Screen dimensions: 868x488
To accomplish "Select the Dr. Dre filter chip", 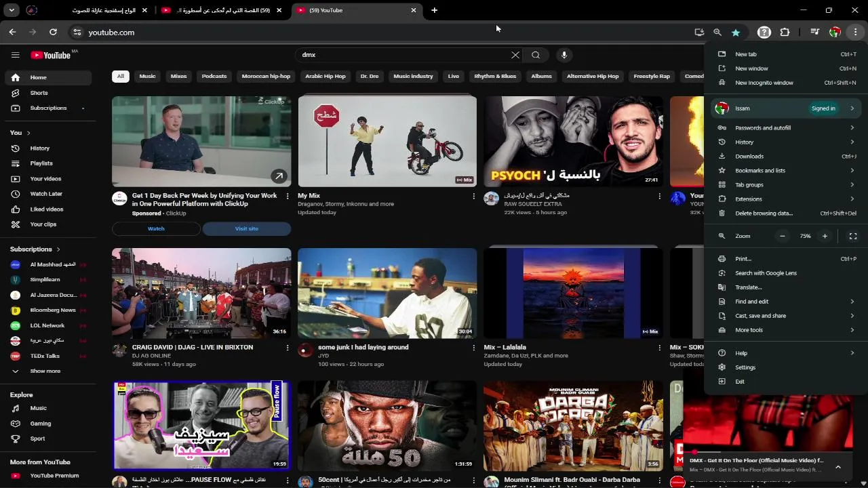I will [370, 77].
